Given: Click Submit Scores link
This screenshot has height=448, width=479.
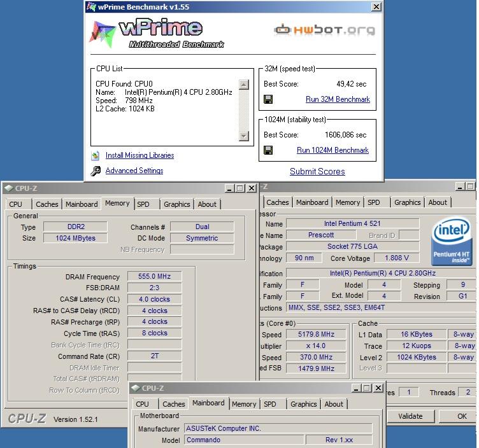Looking at the screenshot, I should tap(317, 172).
